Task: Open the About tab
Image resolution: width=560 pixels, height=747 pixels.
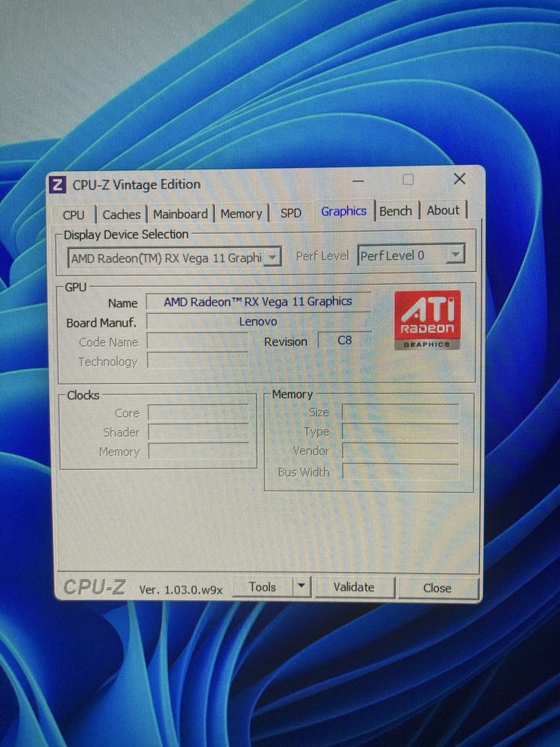Action: 443,210
